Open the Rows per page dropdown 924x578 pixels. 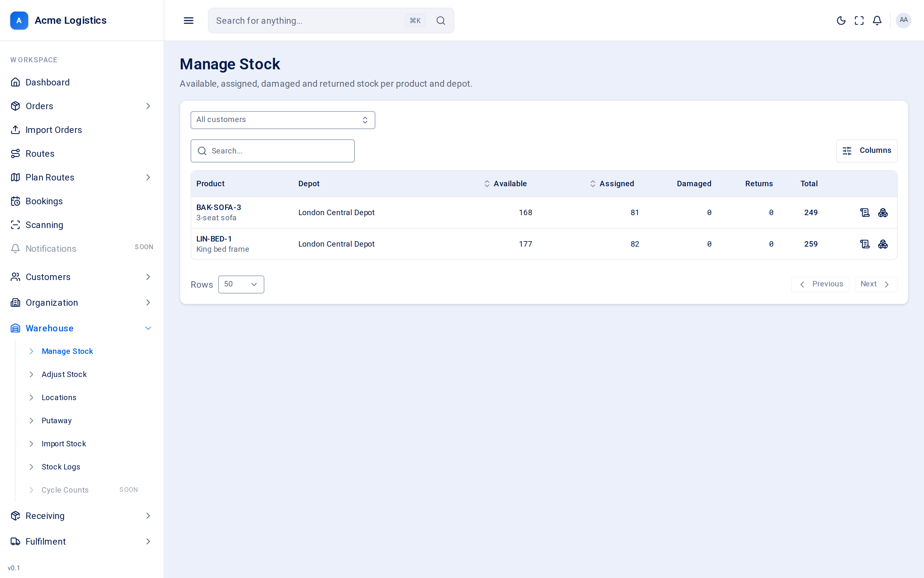point(241,285)
